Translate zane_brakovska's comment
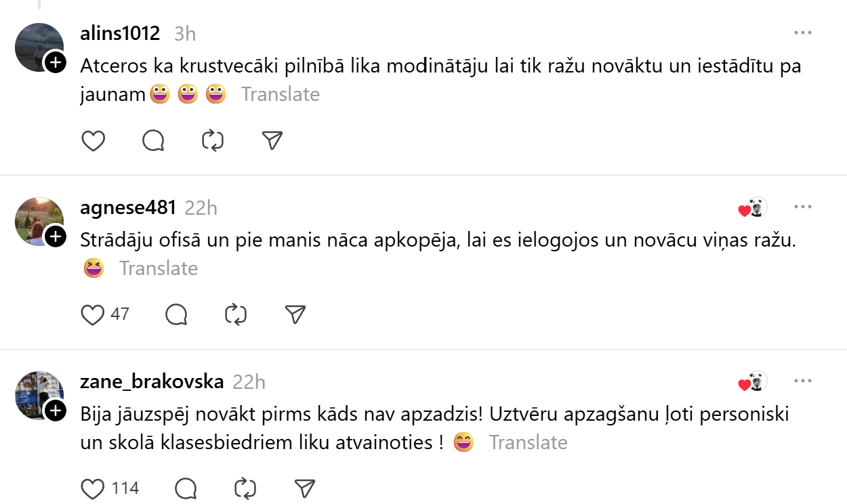Image resolution: width=847 pixels, height=504 pixels. pyautogui.click(x=528, y=442)
